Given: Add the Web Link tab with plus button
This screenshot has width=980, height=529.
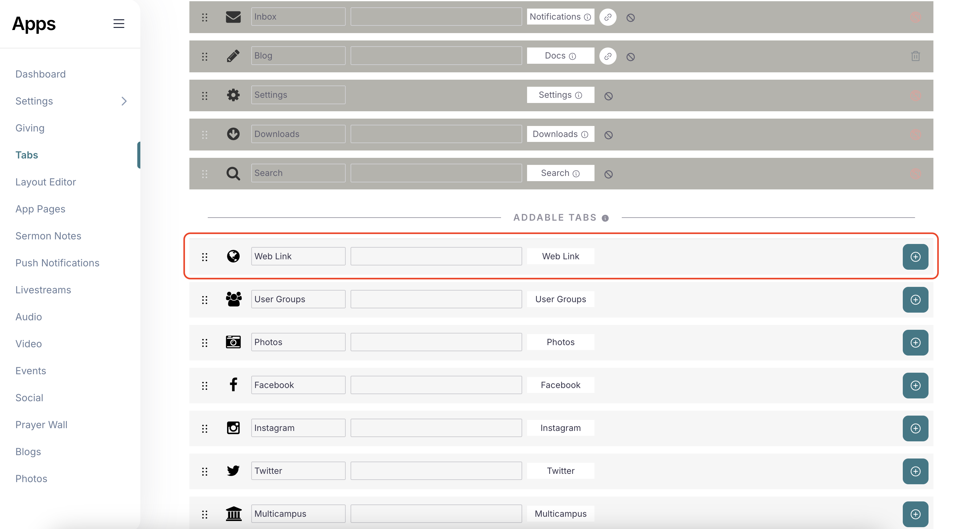Looking at the screenshot, I should point(915,257).
